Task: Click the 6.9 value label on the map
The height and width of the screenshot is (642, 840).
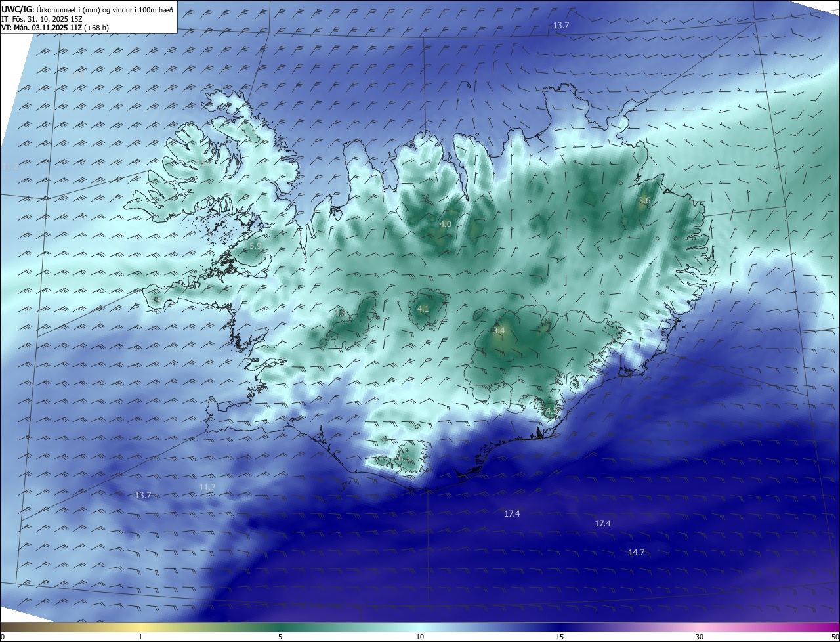Action: pos(156,300)
